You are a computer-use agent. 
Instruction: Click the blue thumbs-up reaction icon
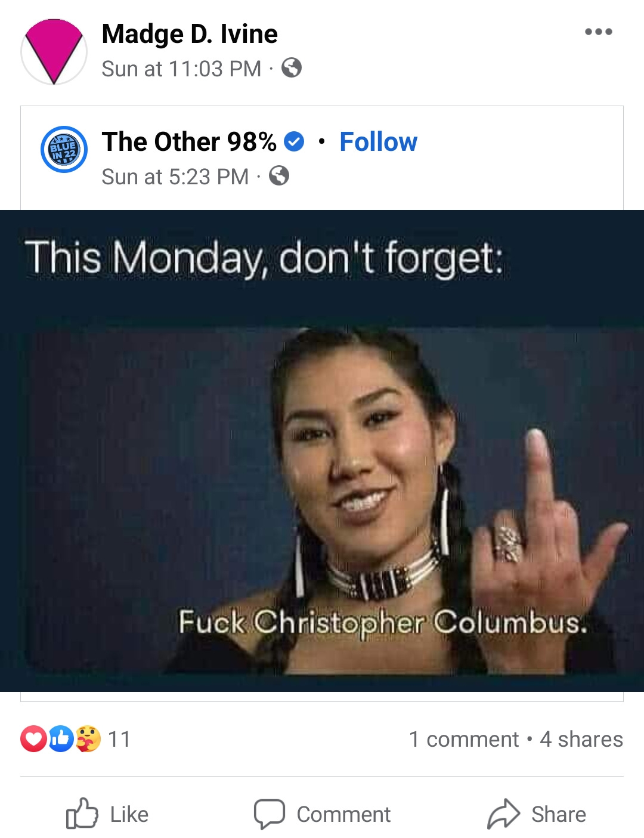[61, 739]
